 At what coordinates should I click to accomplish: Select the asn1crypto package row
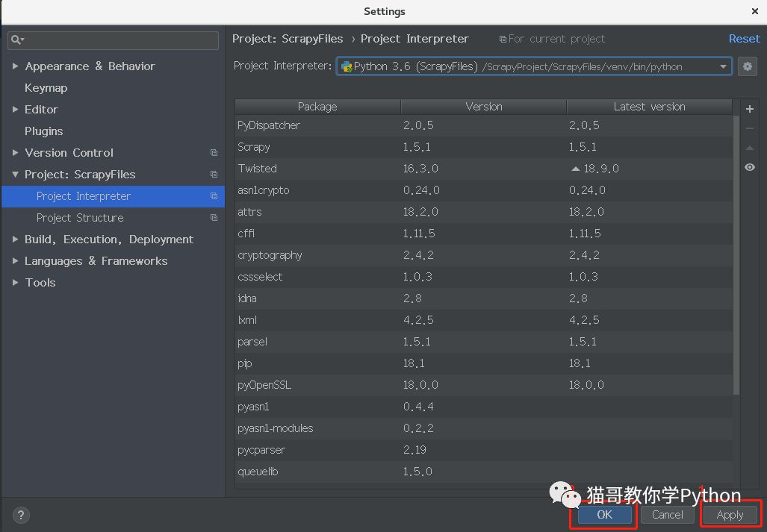click(x=484, y=190)
